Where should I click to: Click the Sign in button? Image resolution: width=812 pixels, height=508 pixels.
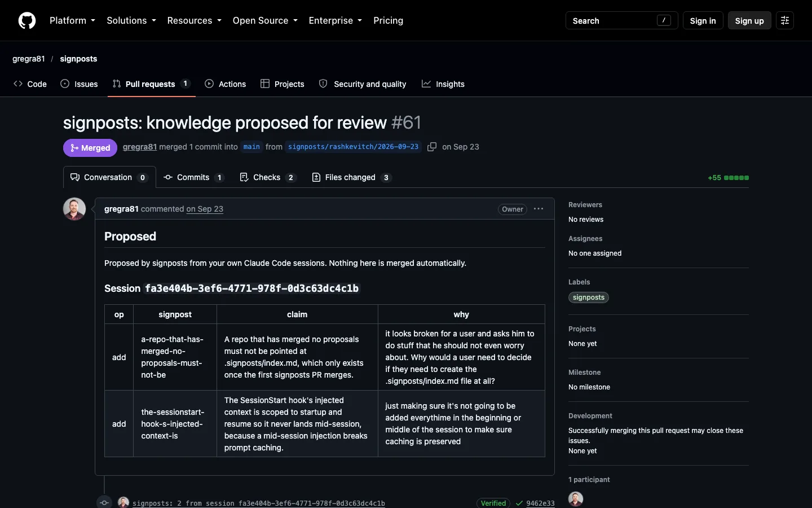(703, 20)
